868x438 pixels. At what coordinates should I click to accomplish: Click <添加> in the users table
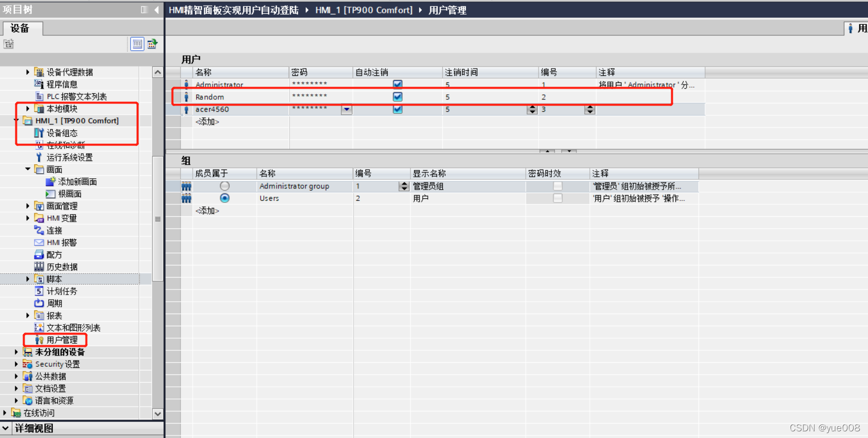coord(207,122)
